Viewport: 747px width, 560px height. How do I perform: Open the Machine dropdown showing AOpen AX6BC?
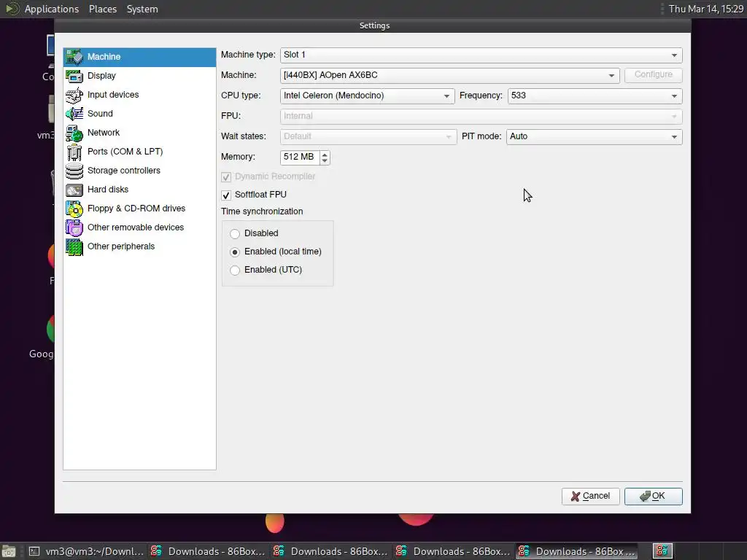[x=449, y=75]
